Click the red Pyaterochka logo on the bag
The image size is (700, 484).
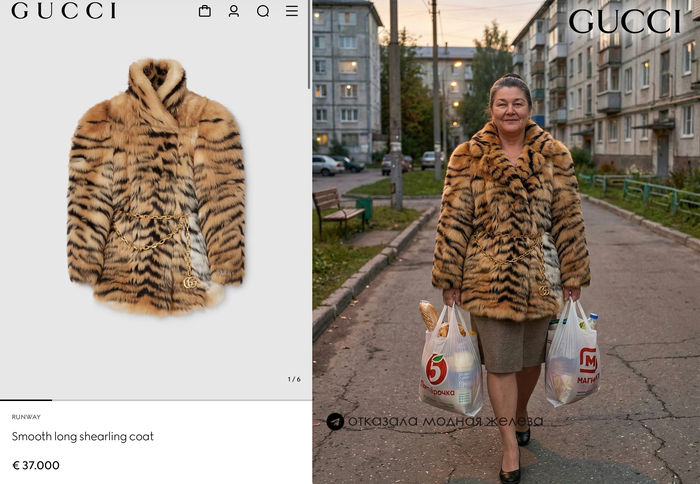(x=437, y=369)
